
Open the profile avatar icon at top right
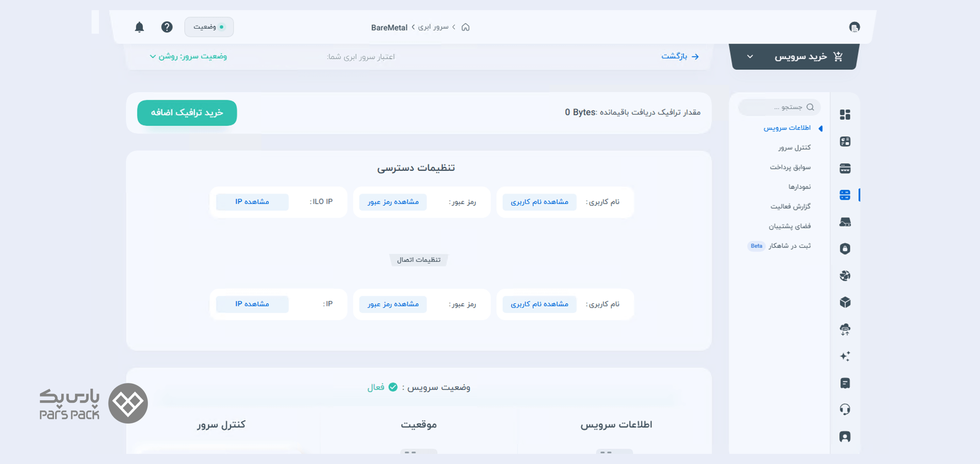tap(854, 27)
